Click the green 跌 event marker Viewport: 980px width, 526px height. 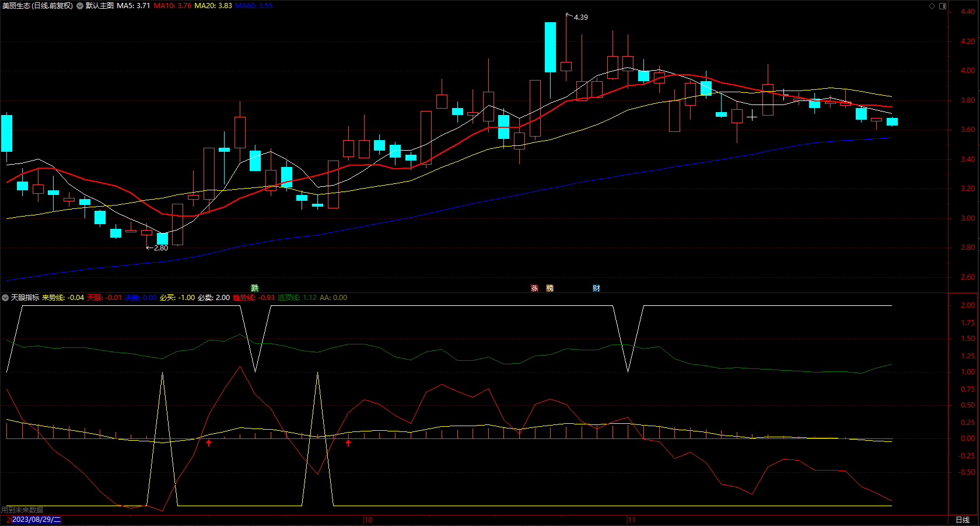[255, 288]
